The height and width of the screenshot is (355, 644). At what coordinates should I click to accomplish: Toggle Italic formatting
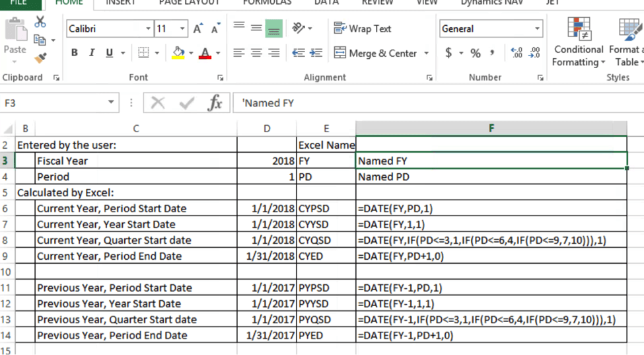(x=92, y=53)
